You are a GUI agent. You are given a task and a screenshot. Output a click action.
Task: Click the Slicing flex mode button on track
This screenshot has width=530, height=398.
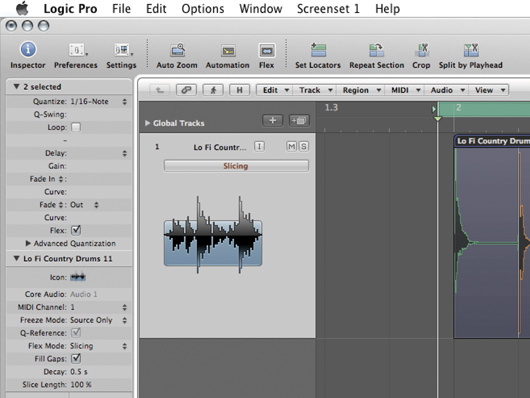pos(236,166)
